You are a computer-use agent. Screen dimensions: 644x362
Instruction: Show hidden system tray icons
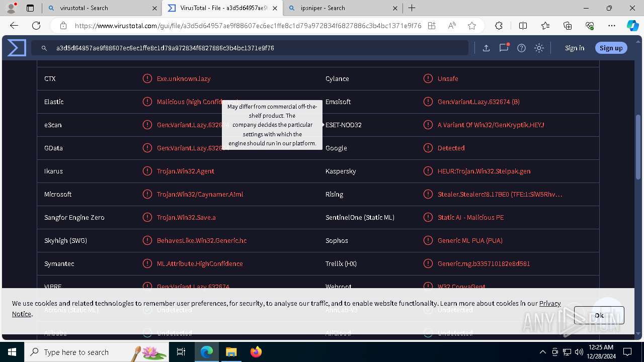542,352
